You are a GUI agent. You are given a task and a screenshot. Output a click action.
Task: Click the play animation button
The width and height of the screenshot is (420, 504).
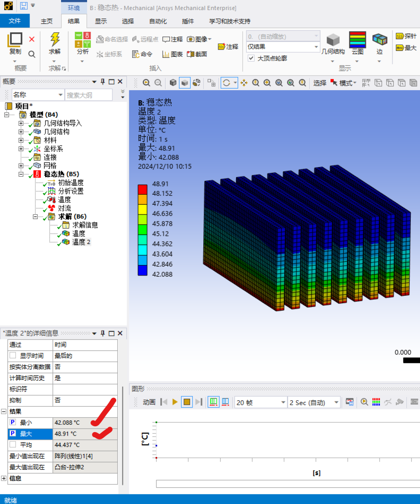click(175, 402)
